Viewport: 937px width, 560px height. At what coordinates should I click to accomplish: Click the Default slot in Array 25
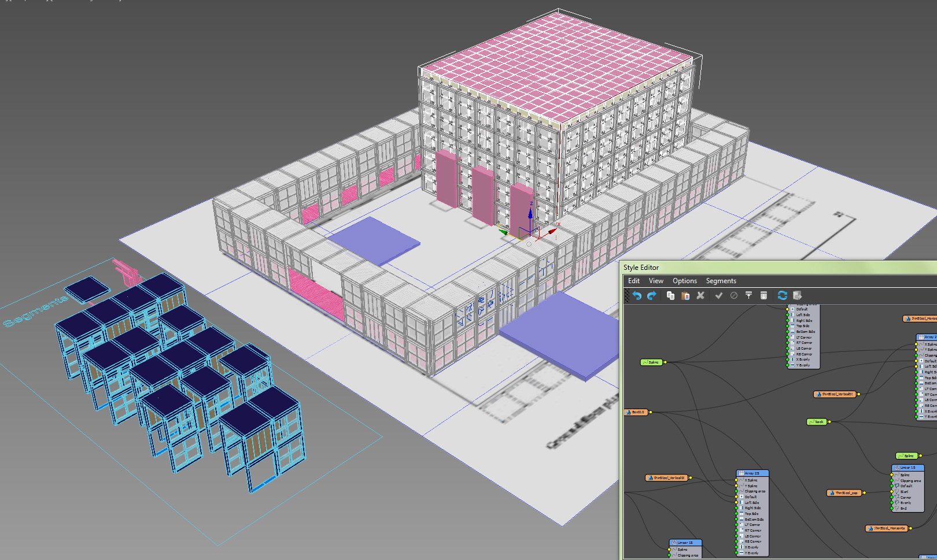tap(752, 497)
